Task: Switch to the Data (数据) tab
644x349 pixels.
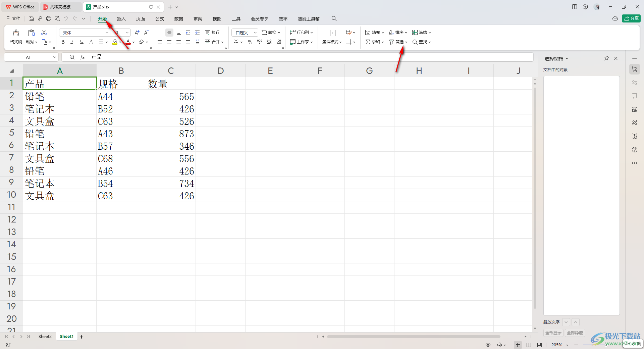Action: (x=179, y=19)
